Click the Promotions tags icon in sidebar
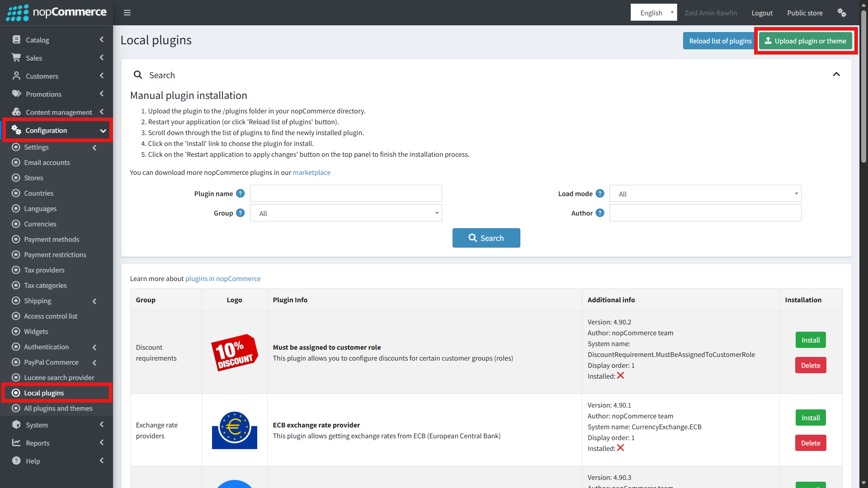Viewport: 868px width, 488px height. point(16,94)
